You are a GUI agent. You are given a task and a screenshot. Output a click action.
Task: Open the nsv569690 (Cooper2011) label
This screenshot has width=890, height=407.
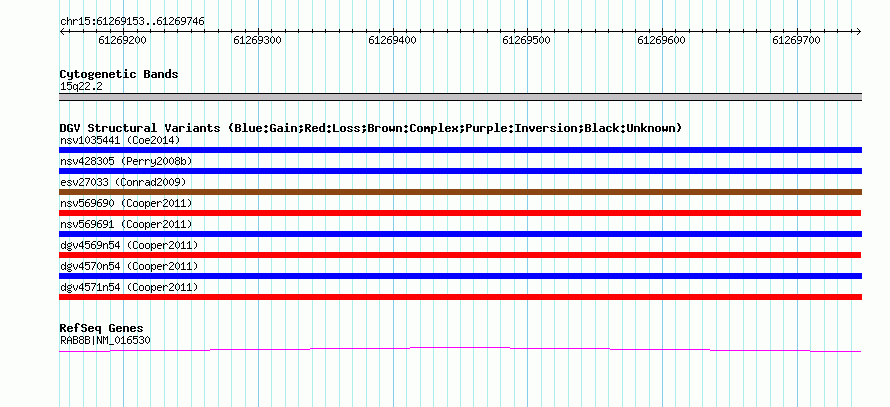tap(126, 203)
